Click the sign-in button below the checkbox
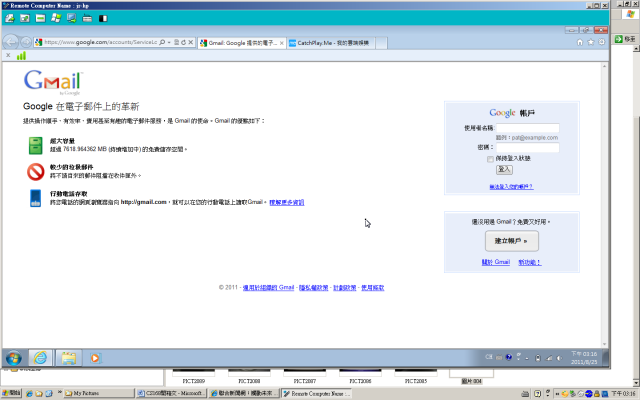 pos(504,169)
